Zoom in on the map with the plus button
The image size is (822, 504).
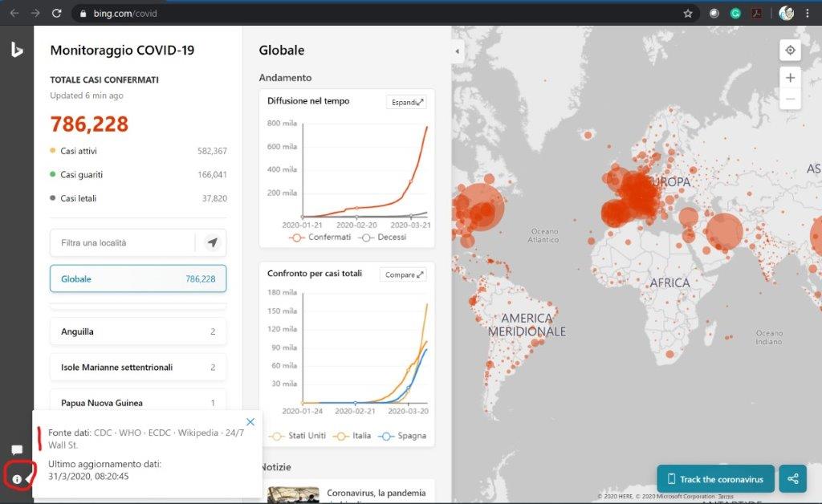pos(790,78)
